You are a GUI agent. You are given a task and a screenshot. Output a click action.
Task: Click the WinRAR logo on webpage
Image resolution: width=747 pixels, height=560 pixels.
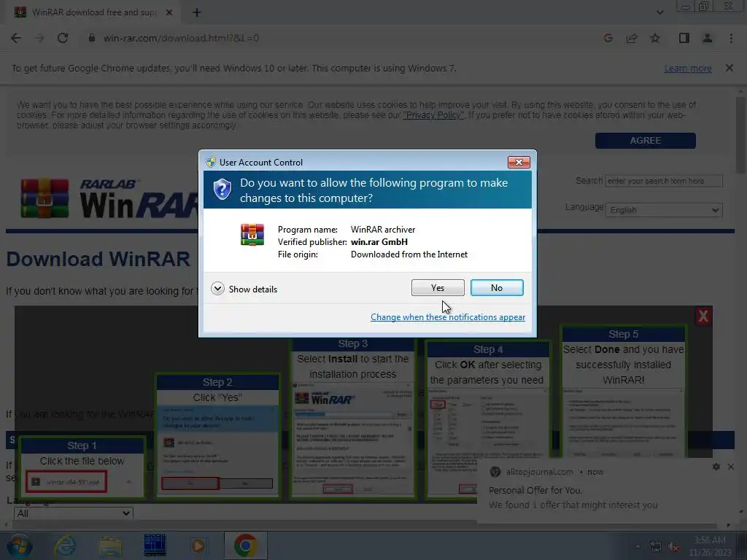click(109, 199)
